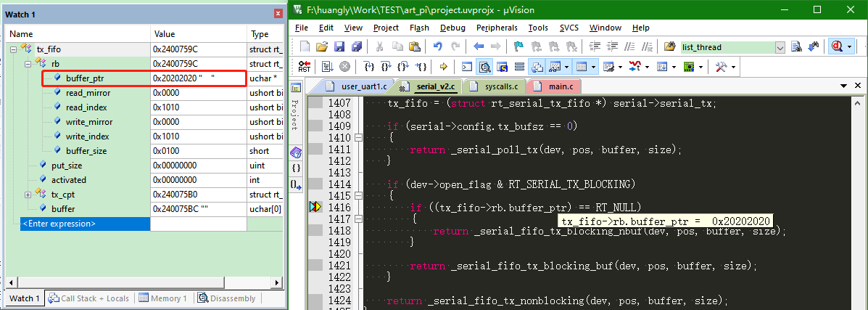Screen dimensions: 868x310
Task: Open the Books side tab icon
Action: pos(296,152)
